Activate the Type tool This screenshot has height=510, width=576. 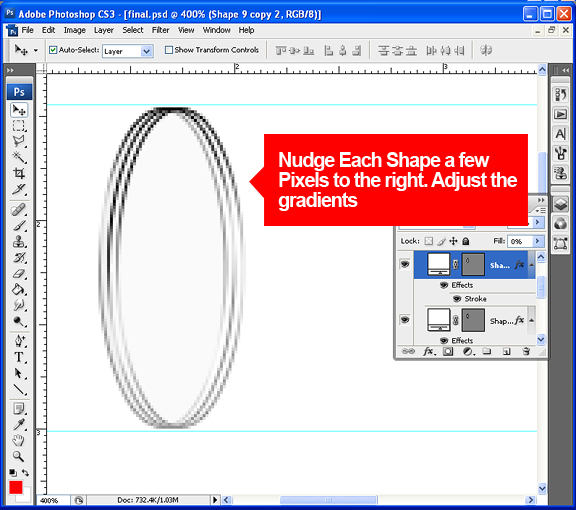coord(19,357)
